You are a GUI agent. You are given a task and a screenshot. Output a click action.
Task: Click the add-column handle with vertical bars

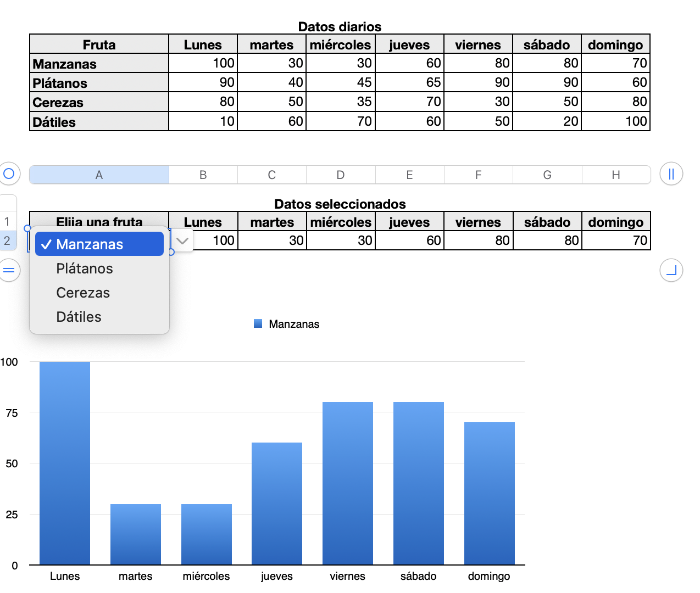[x=671, y=174]
